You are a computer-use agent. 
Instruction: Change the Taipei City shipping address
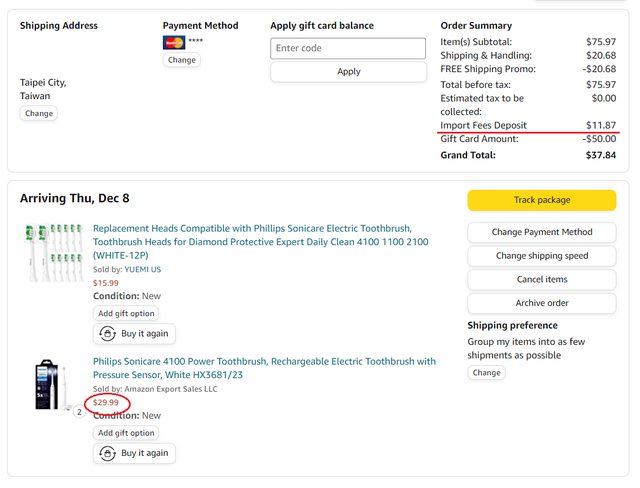pyautogui.click(x=39, y=113)
